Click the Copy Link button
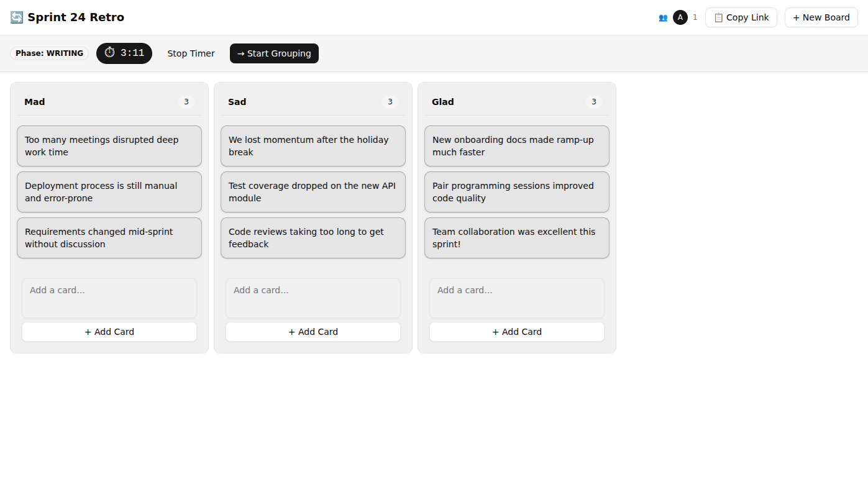868x497 pixels. coord(741,17)
